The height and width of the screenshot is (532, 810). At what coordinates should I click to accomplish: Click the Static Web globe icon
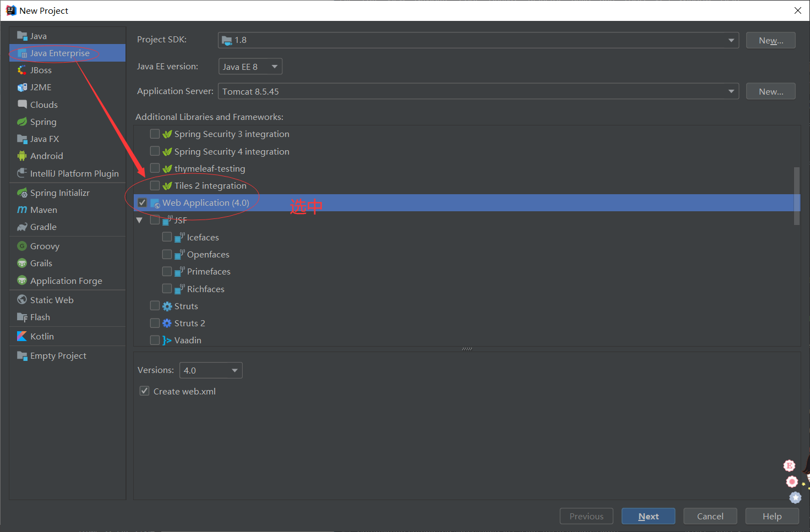click(x=22, y=299)
